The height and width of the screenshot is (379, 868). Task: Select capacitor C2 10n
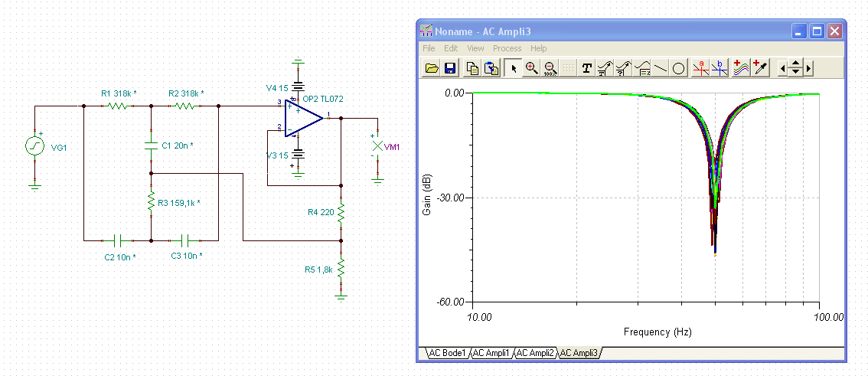click(117, 240)
